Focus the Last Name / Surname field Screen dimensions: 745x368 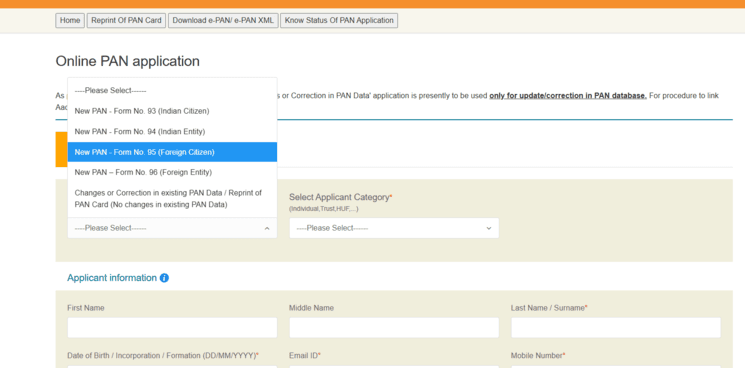click(616, 328)
